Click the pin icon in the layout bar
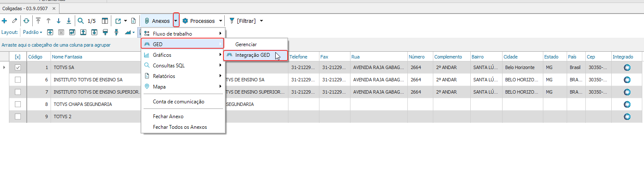This screenshot has width=644, height=172. (116, 32)
